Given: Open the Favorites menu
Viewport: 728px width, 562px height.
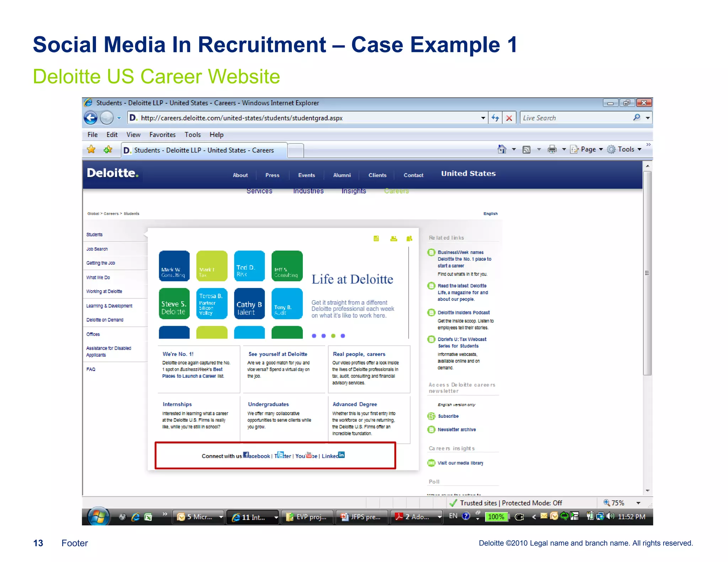Looking at the screenshot, I should click(x=162, y=135).
